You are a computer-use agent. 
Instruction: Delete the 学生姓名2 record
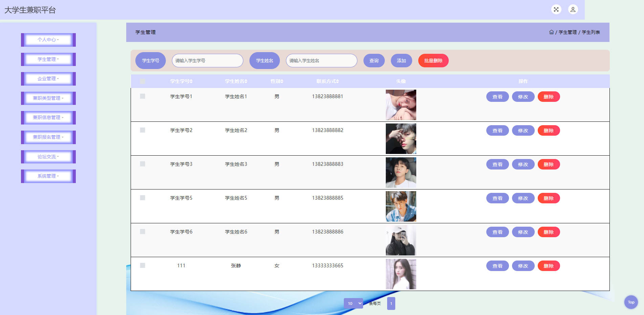(x=549, y=131)
